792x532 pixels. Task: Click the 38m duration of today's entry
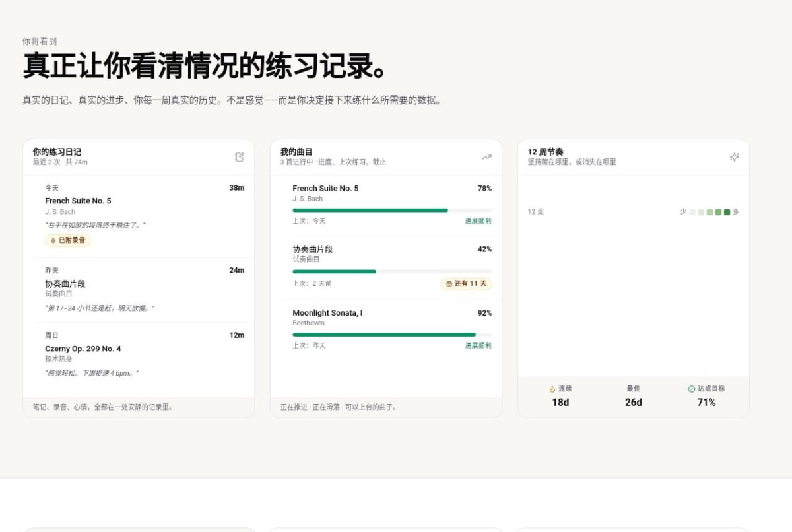[236, 188]
